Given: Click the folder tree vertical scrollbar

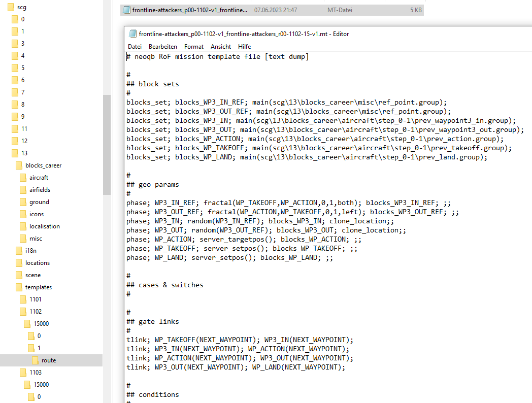Looking at the screenshot, I should pos(107,145).
